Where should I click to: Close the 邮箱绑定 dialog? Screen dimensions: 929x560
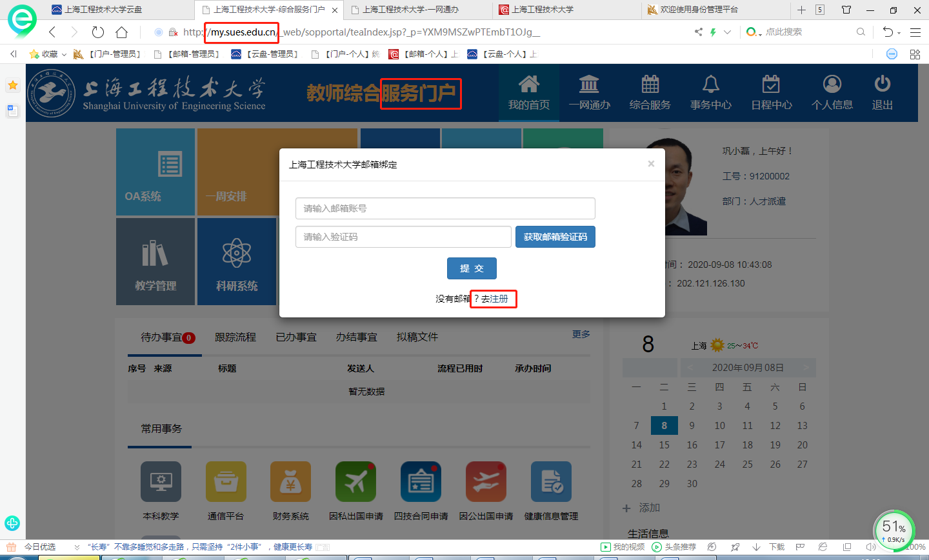point(651,164)
